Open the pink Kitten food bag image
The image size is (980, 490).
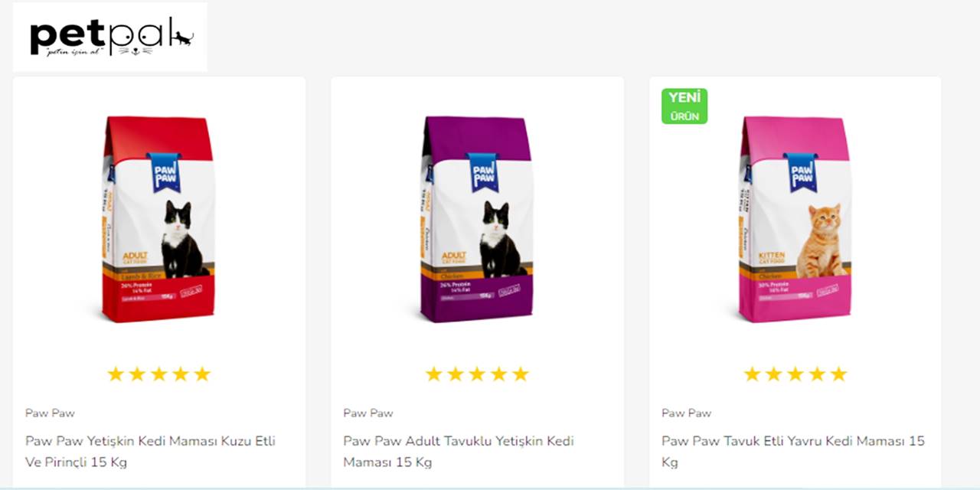(x=795, y=219)
